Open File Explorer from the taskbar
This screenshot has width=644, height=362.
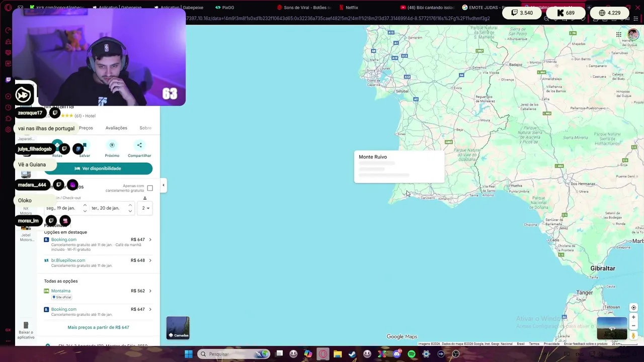pyautogui.click(x=338, y=354)
